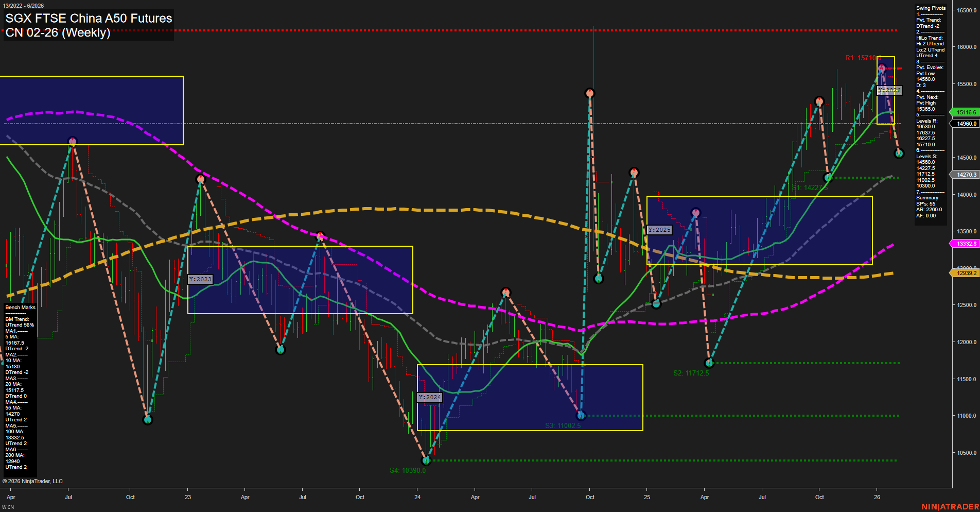Click the magenta 13332.8 price marker
This screenshot has height=512, width=980.
point(966,243)
